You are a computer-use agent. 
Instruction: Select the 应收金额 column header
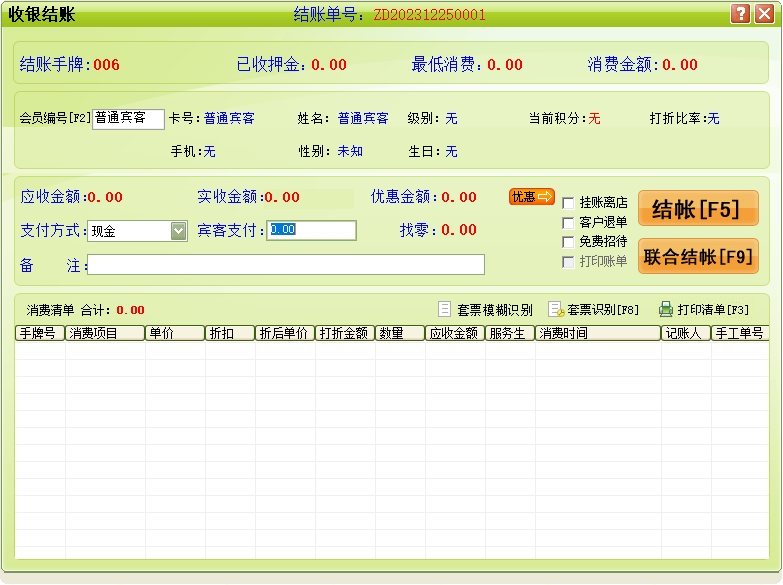[454, 334]
